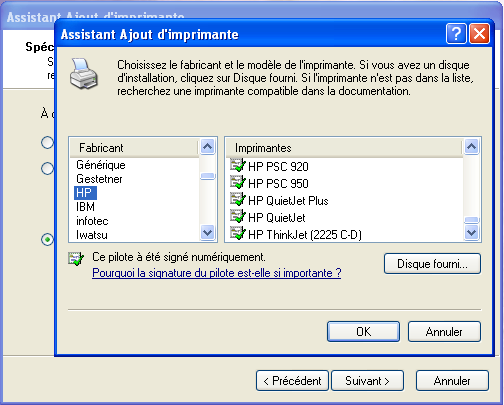Select second radio button in background wizard
Viewport: 504px width, 405px height.
pos(47,169)
